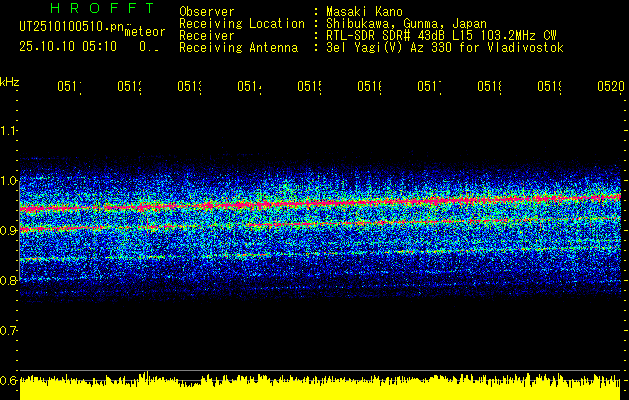Click the 0516 time marker
Viewport: 629px width, 400px height.
click(370, 87)
